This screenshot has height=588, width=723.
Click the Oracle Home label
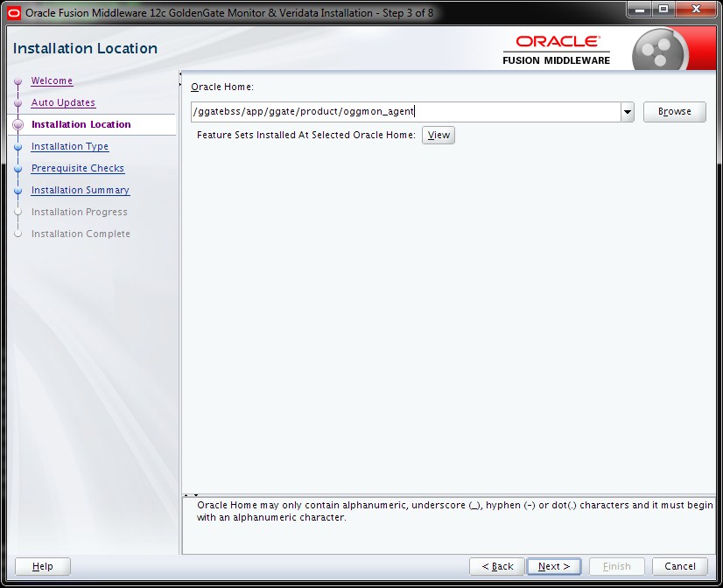pyautogui.click(x=222, y=87)
